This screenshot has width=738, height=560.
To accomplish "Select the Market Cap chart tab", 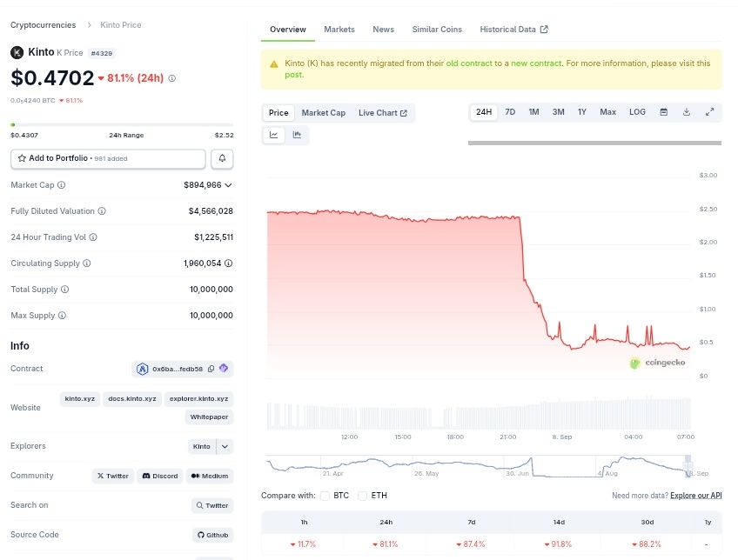I will tap(324, 113).
